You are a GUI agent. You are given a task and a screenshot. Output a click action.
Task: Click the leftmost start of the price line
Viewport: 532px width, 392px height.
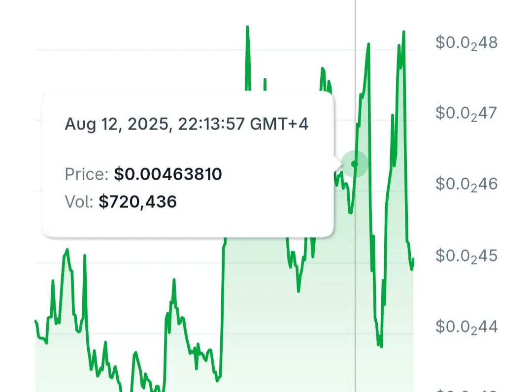(35, 321)
